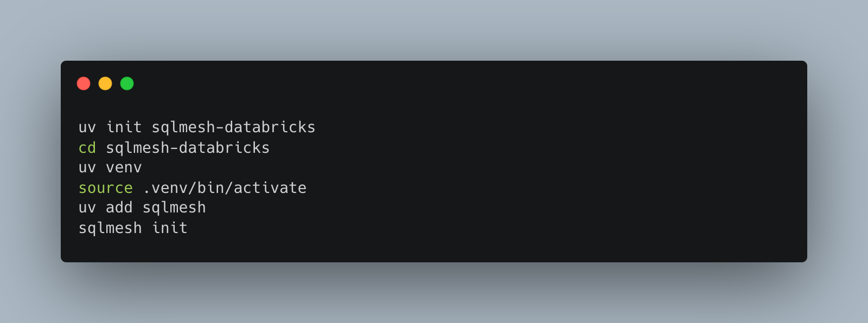Click "sqlmesh-databricks" after the cd command

pyautogui.click(x=188, y=147)
